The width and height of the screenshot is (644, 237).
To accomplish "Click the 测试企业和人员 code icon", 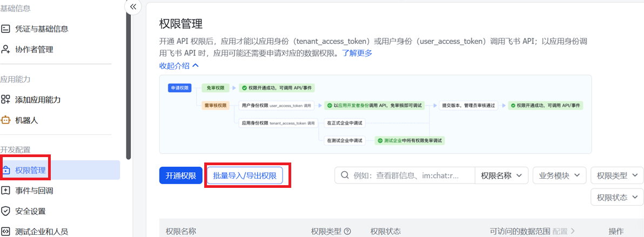I will [x=5, y=231].
